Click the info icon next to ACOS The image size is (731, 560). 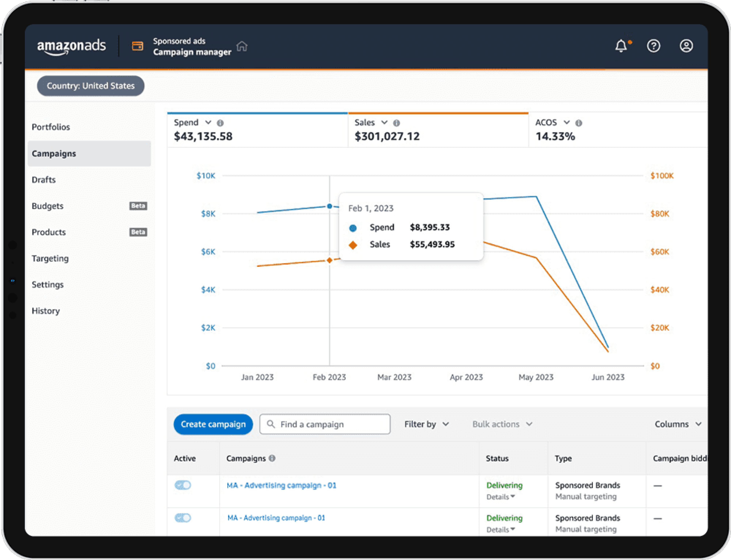pos(579,123)
